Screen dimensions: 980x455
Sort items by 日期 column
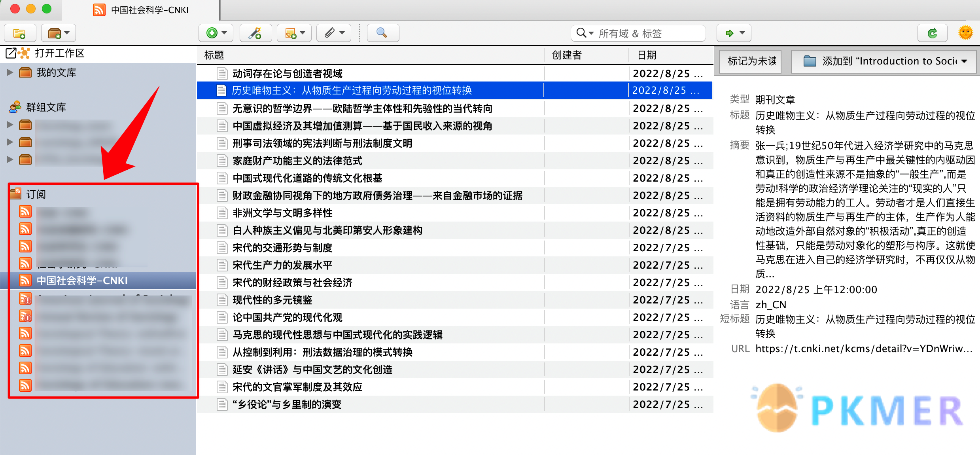(671, 55)
